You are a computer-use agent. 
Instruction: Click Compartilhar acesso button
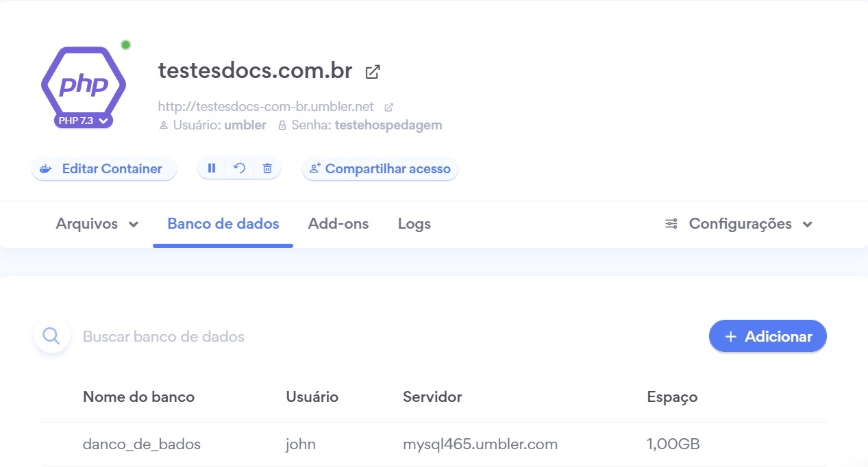pyautogui.click(x=380, y=168)
